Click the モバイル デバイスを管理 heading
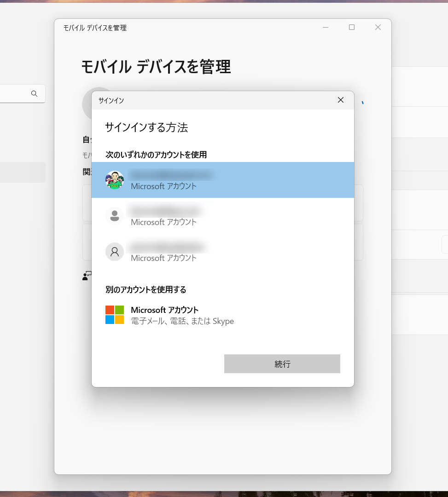This screenshot has height=497, width=448. [157, 67]
